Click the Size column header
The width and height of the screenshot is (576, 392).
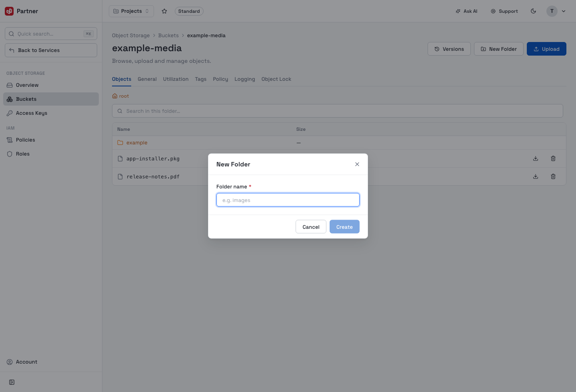[x=301, y=129]
